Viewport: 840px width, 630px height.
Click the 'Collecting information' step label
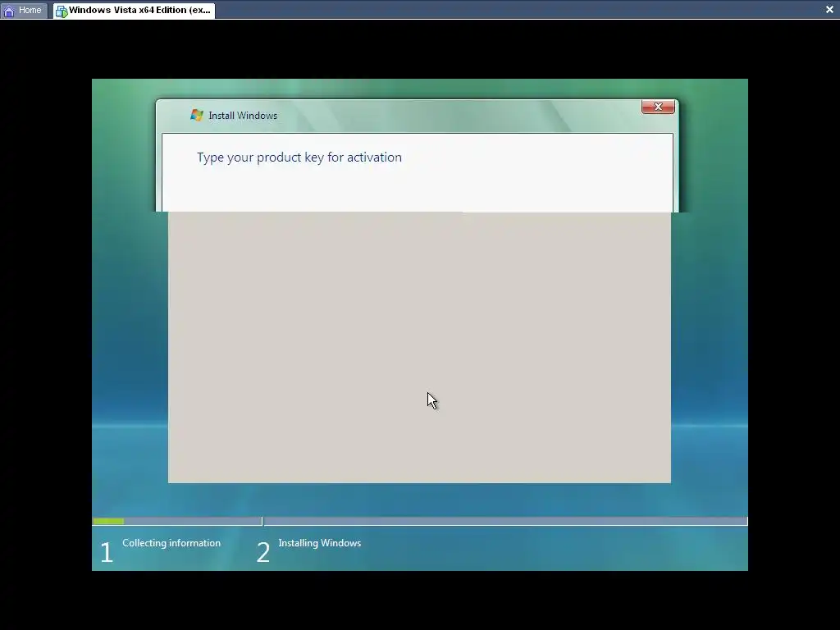[x=171, y=543]
